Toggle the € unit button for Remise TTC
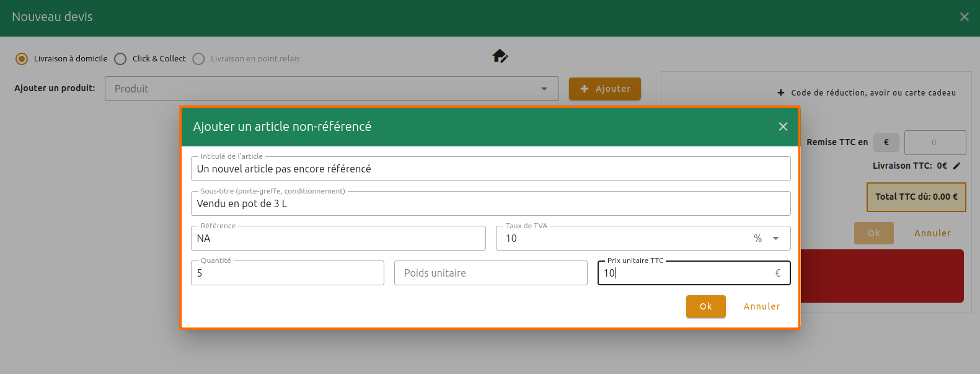The height and width of the screenshot is (374, 980). pyautogui.click(x=886, y=143)
